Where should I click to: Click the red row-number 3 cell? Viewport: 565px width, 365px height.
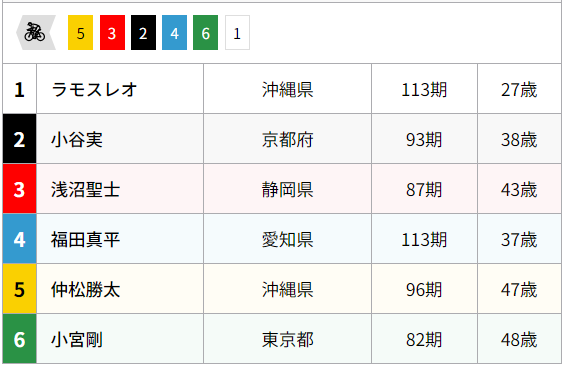(x=19, y=189)
